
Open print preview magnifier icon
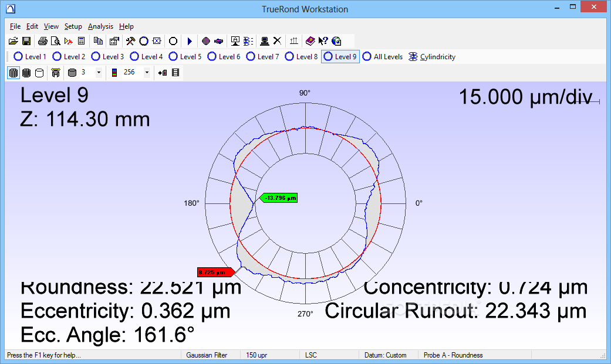(55, 41)
